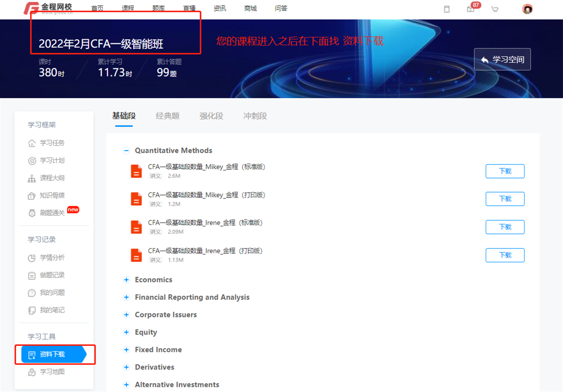Click the 课程大纲 hierarchy icon
This screenshot has width=563, height=392.
32,178
